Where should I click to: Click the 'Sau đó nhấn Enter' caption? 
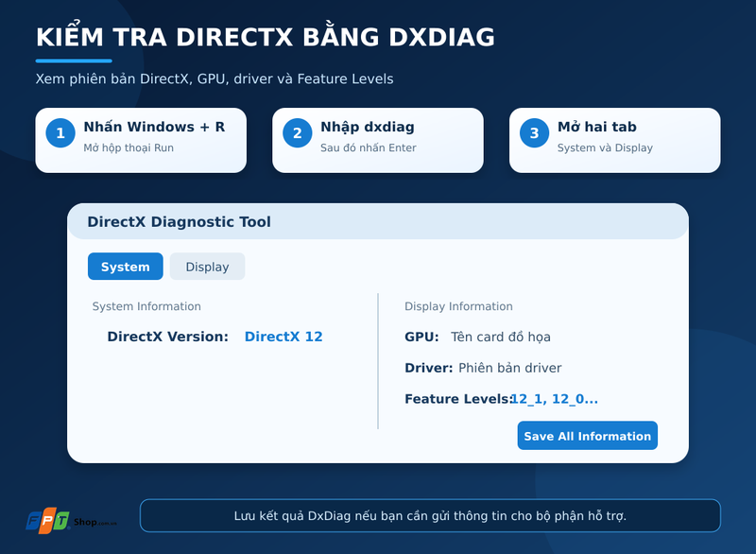pos(369,147)
